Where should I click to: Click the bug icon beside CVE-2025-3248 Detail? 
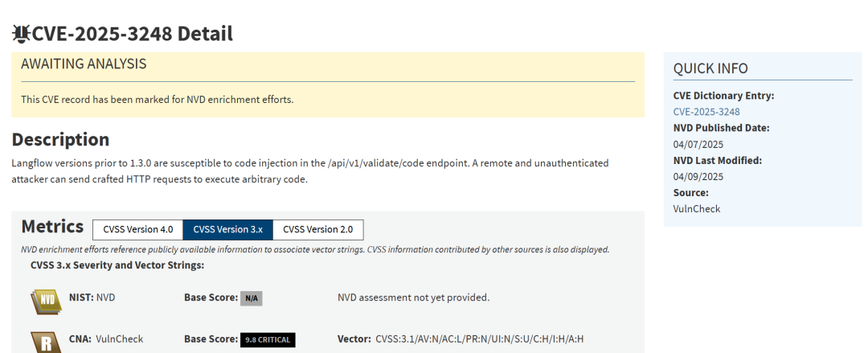21,35
